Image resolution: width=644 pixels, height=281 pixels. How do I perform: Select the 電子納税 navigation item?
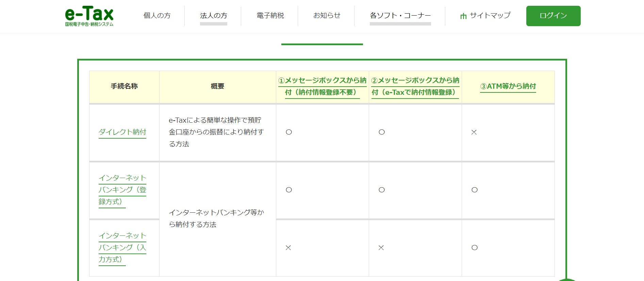click(270, 16)
